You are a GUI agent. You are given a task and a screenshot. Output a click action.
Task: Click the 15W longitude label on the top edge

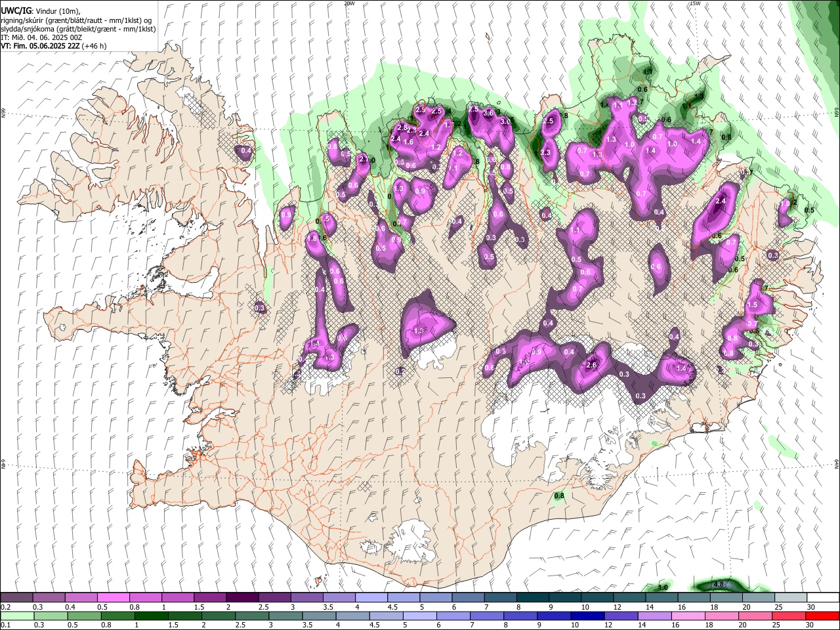coord(695,3)
